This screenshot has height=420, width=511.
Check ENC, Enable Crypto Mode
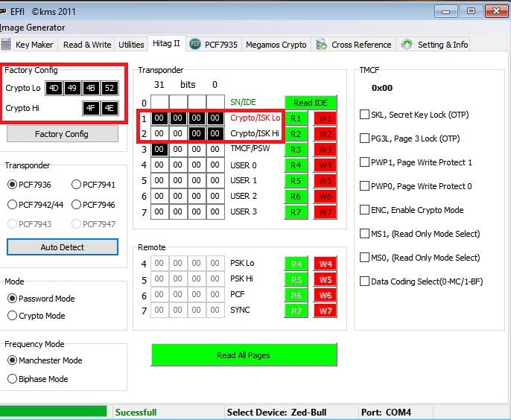point(365,210)
